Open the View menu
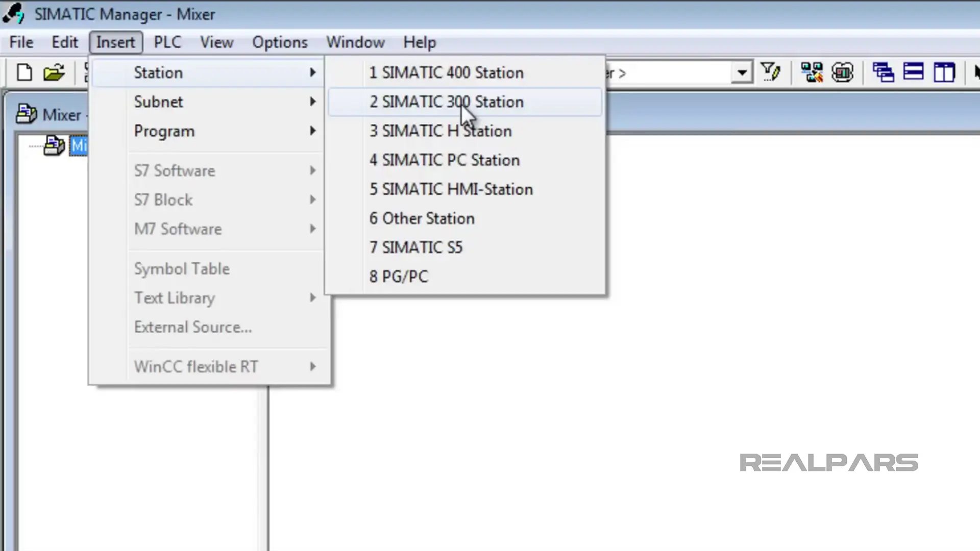This screenshot has height=551, width=980. (217, 42)
